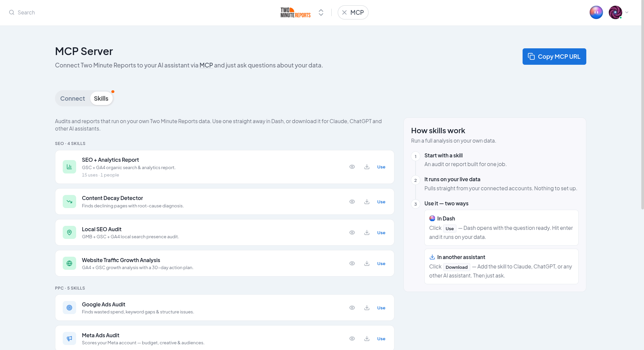
Task: Click the 'PPC · 5 SKILLS' heading
Action: pos(70,288)
